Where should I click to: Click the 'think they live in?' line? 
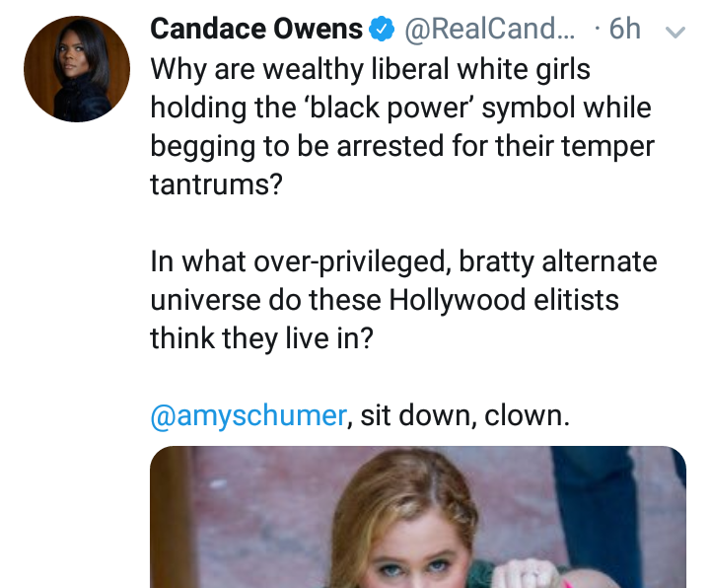point(261,338)
